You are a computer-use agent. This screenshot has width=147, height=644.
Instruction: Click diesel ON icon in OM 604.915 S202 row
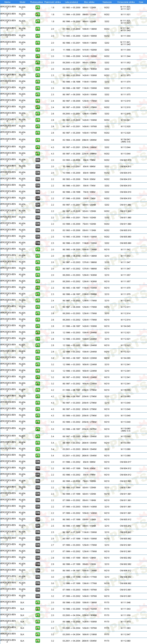(x=38, y=166)
